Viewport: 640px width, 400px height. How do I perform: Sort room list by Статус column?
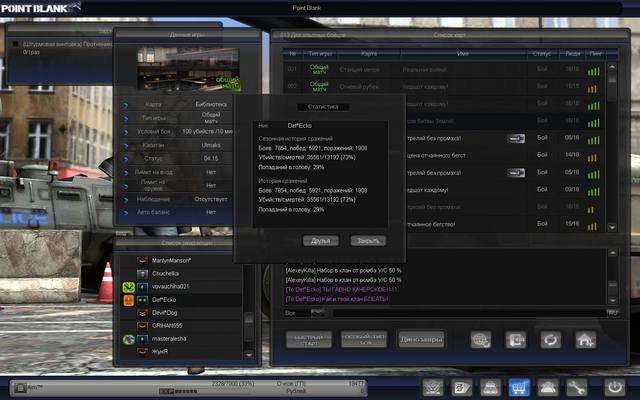click(x=542, y=53)
